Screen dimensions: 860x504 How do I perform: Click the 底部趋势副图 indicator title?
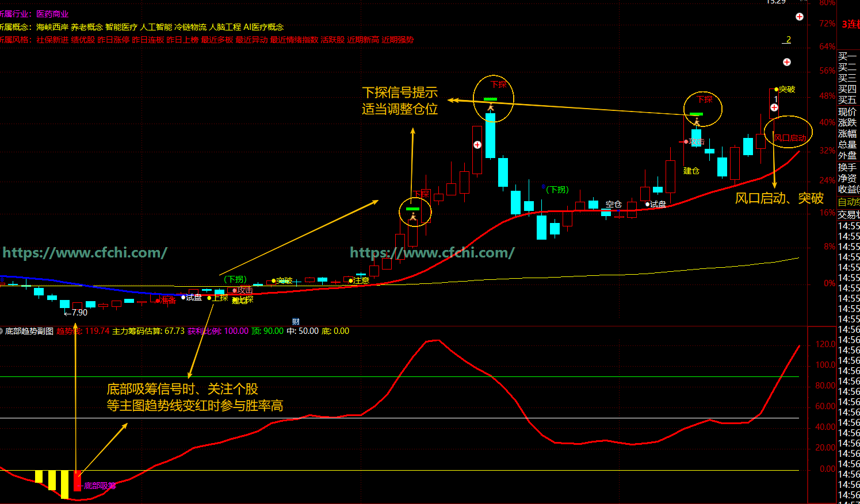29,331
